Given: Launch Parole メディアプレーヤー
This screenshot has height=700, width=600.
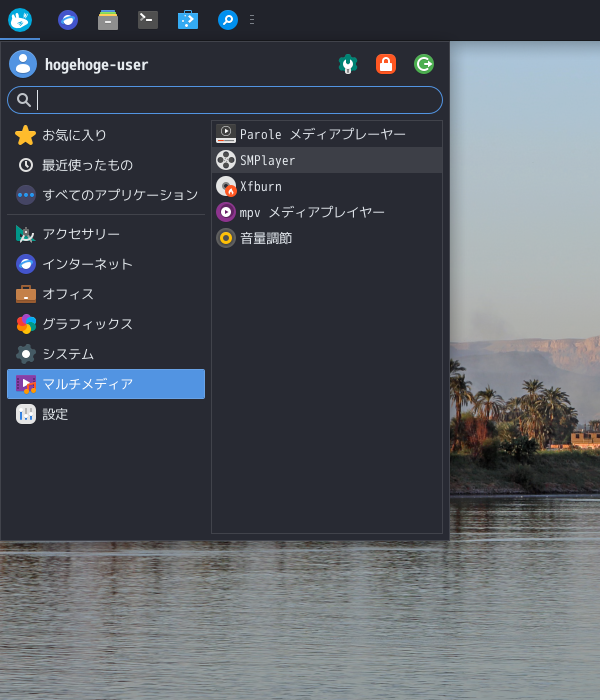Looking at the screenshot, I should 327,134.
